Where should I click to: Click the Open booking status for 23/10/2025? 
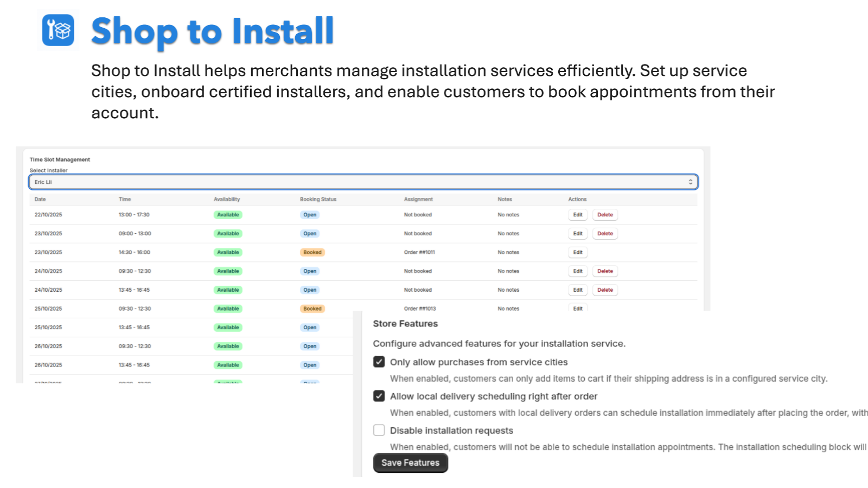(310, 233)
